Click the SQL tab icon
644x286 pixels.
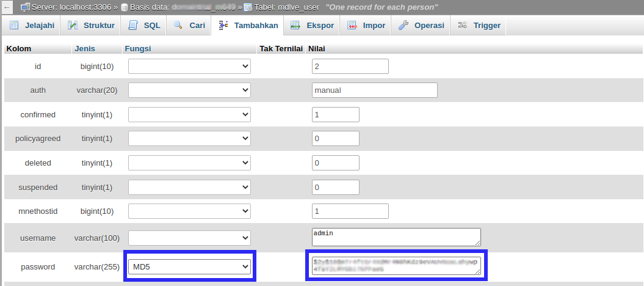(x=133, y=26)
